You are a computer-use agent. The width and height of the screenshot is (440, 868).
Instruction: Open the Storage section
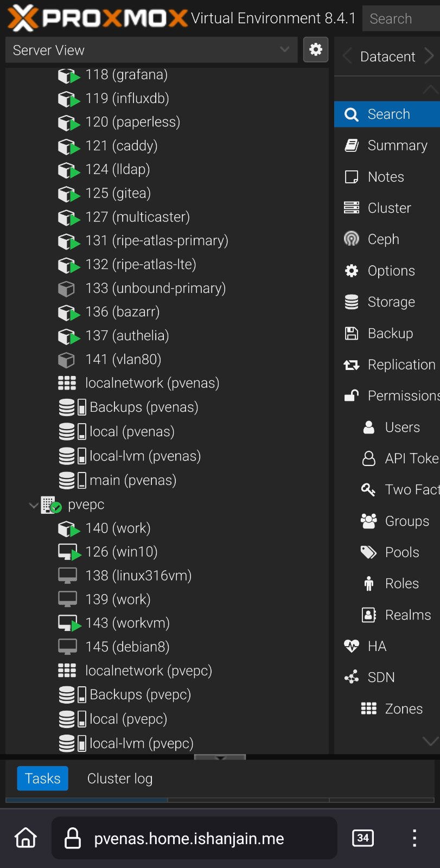click(x=391, y=302)
